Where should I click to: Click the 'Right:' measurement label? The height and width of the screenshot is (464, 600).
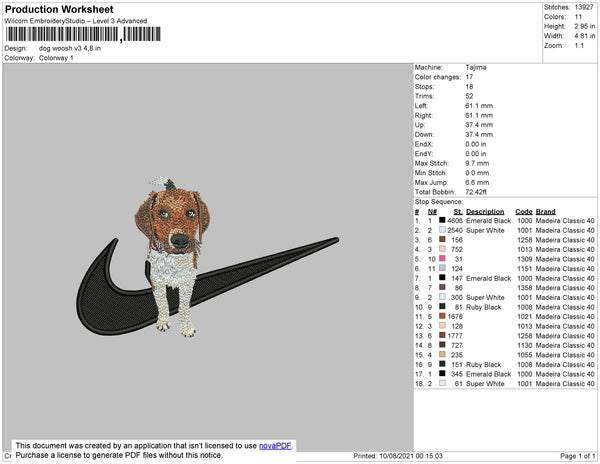424,116
